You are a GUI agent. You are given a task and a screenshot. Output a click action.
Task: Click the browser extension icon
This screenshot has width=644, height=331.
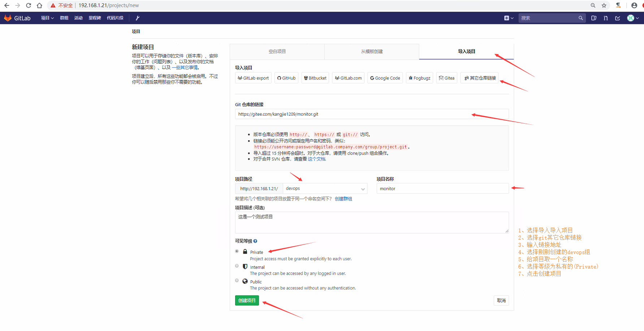[x=618, y=5]
